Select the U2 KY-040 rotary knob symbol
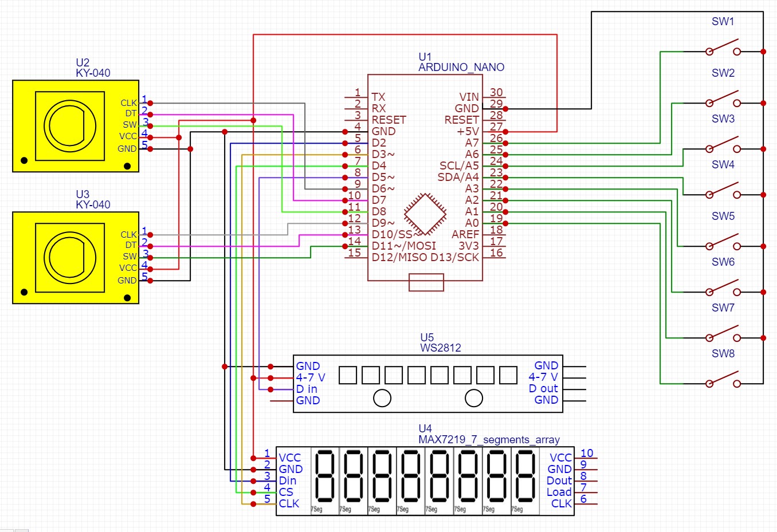The height and width of the screenshot is (532, 777). [70, 126]
